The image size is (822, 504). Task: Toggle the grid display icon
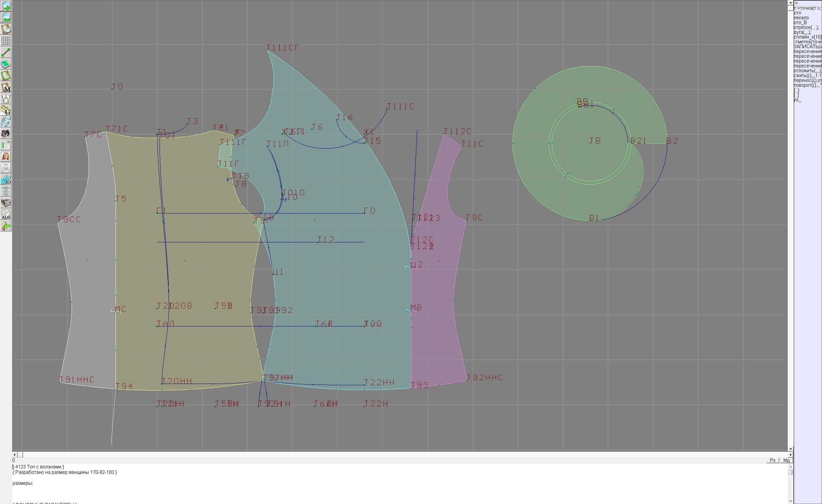(x=6, y=41)
